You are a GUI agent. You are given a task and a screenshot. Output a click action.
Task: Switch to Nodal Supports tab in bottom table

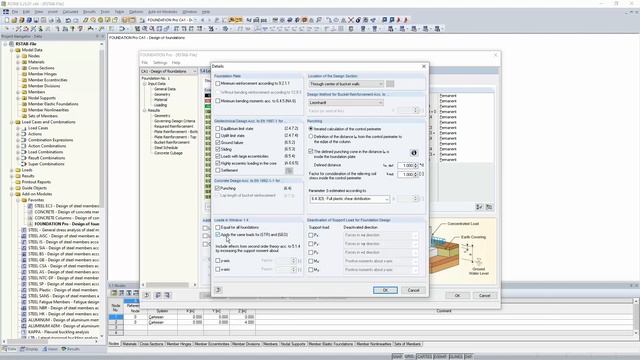click(293, 344)
